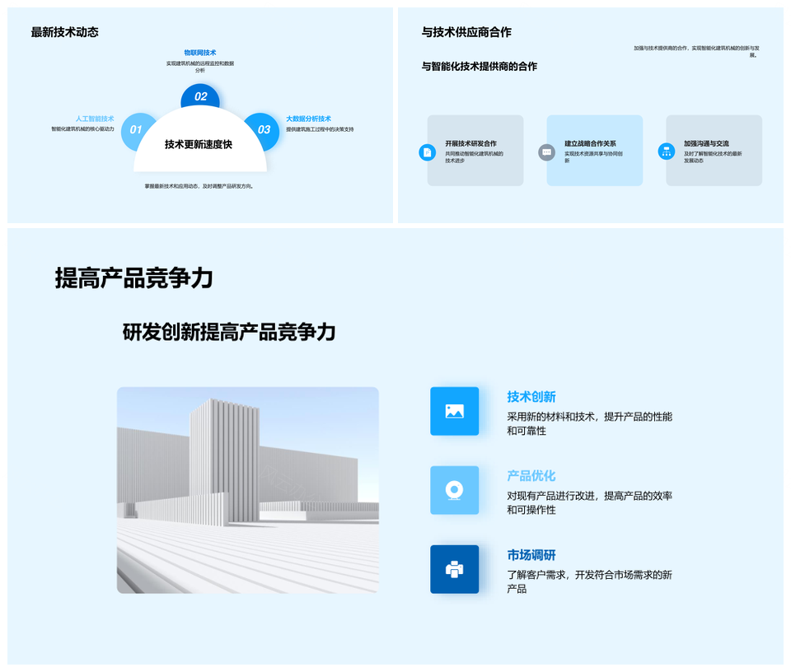Screen dimensions: 791x672
Task: Click the blue 03 circle
Action: point(264,130)
